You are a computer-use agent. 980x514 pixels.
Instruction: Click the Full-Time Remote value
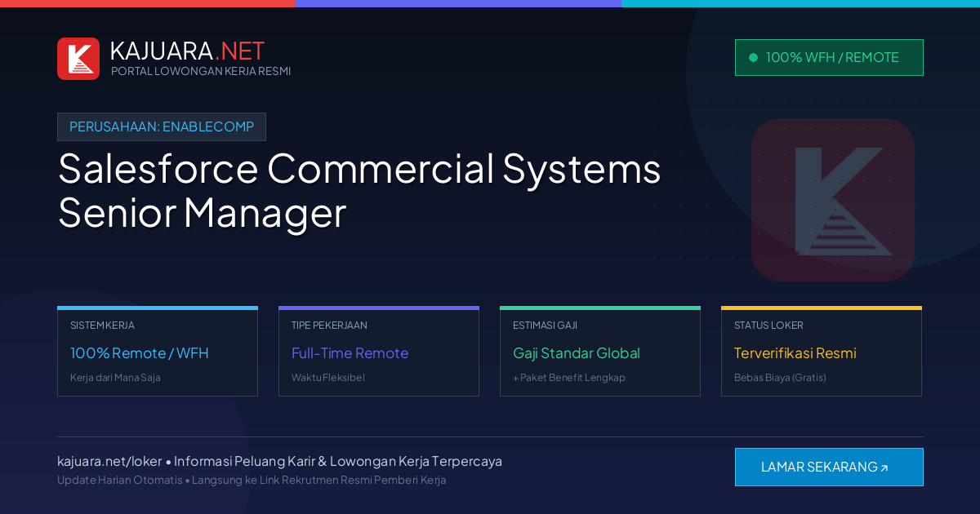350,353
